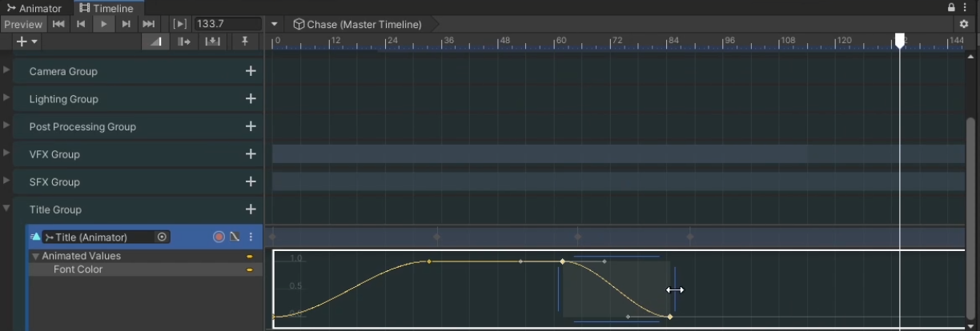Select the Camera Group label
The height and width of the screenshot is (331, 980).
(x=63, y=71)
